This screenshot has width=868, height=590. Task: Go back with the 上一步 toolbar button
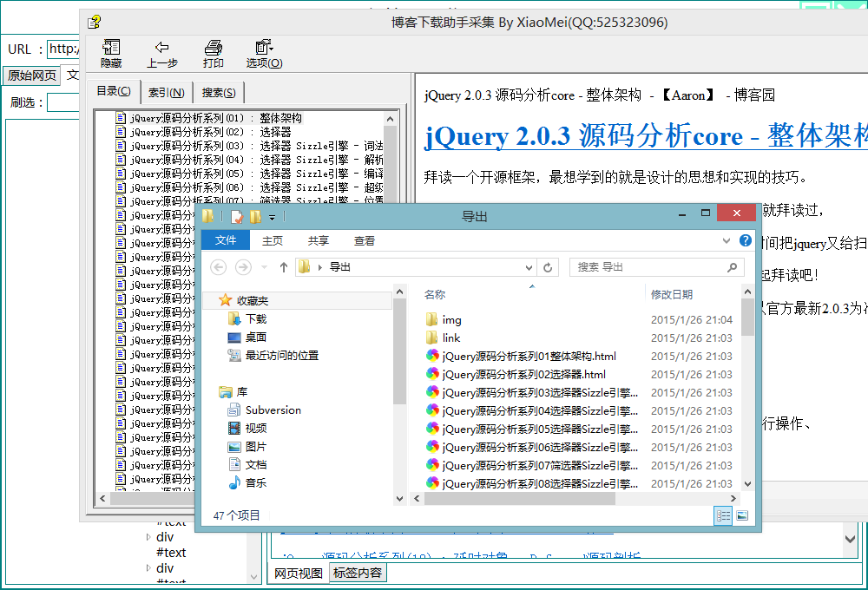[161, 54]
